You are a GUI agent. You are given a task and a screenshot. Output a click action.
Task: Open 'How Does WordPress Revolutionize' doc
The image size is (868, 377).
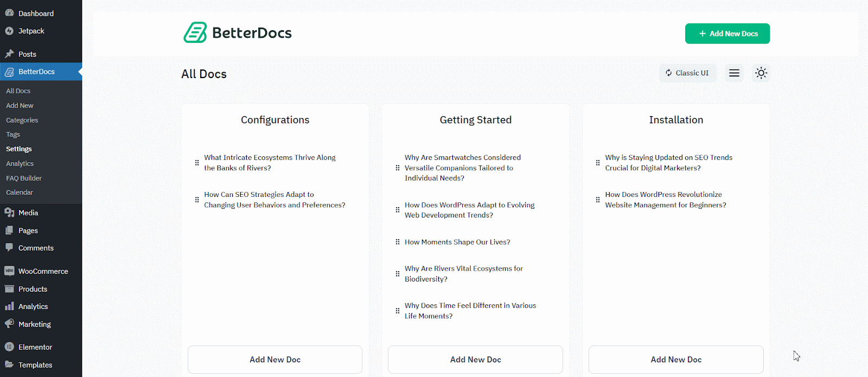pyautogui.click(x=666, y=200)
